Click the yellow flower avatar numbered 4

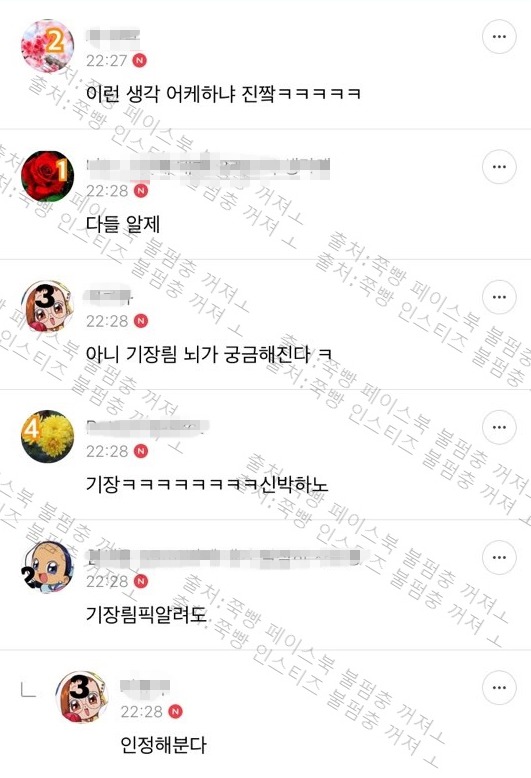click(47, 437)
